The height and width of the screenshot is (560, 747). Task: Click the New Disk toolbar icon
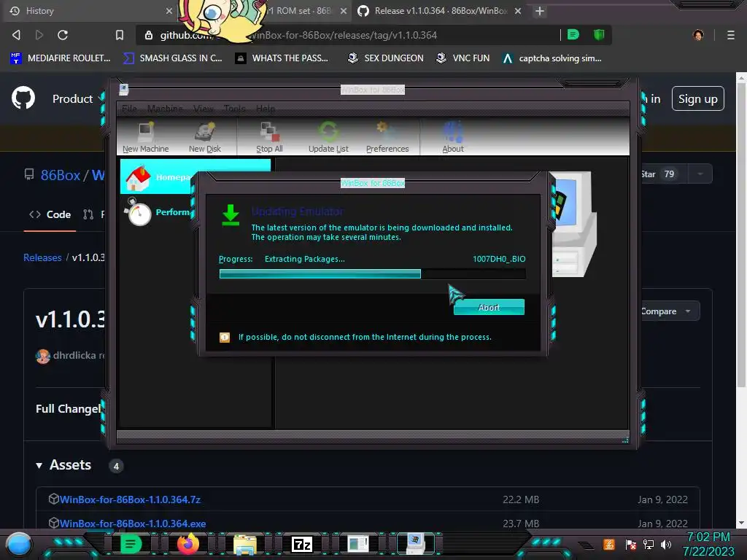(x=205, y=138)
